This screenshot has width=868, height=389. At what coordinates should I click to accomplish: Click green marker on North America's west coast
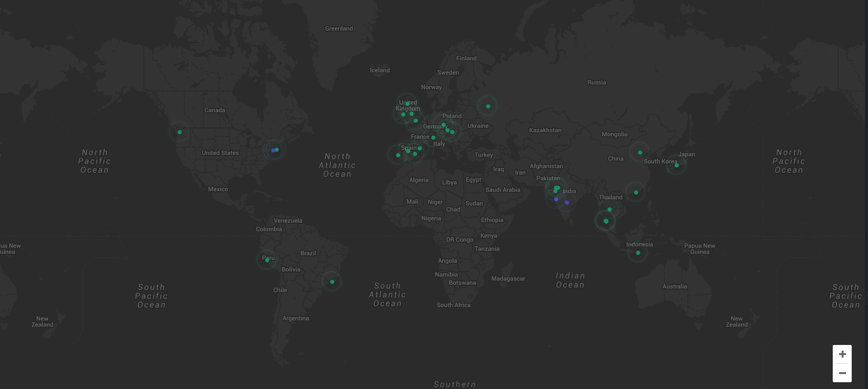(x=180, y=132)
